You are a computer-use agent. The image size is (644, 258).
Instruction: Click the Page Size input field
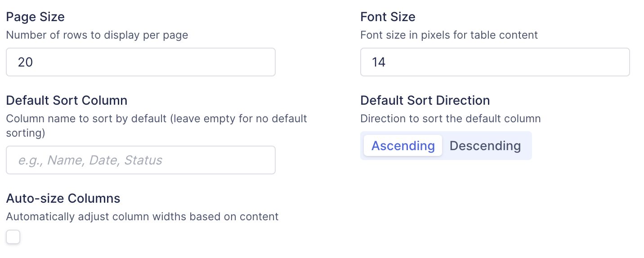point(140,62)
